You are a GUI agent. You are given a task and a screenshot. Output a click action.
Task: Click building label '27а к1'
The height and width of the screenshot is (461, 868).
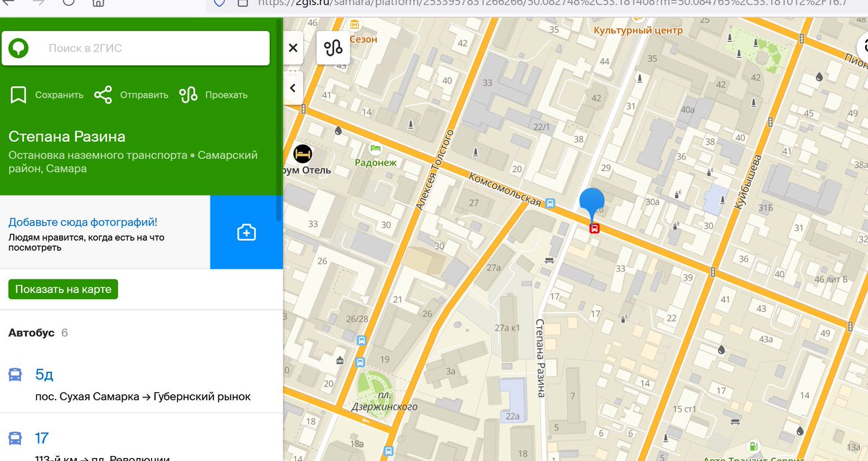point(507,328)
